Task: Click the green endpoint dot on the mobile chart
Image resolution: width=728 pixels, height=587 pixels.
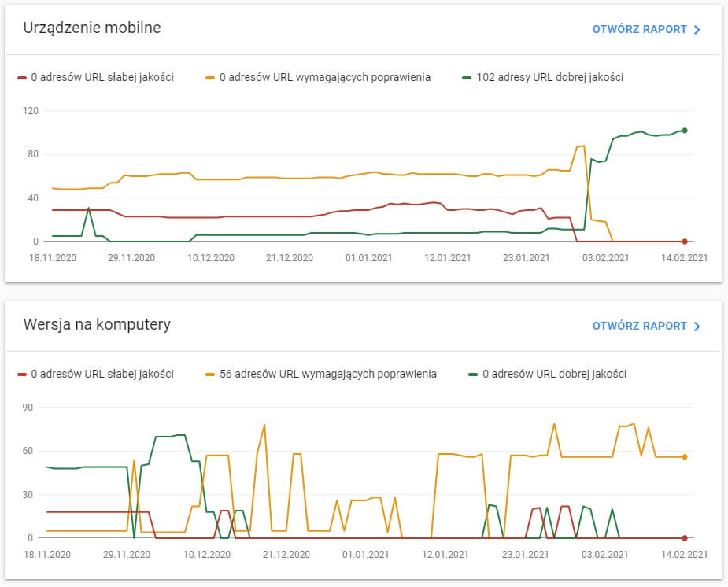Action: pyautogui.click(x=684, y=130)
